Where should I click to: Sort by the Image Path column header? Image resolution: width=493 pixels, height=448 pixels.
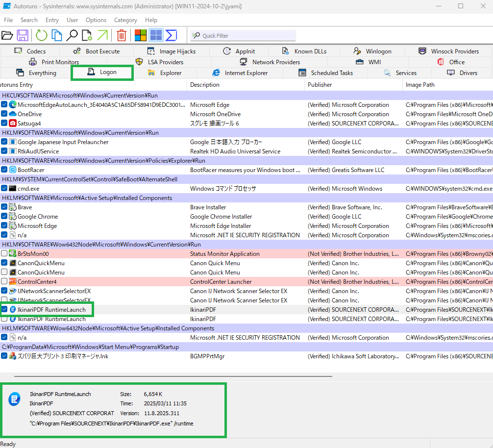click(x=448, y=85)
